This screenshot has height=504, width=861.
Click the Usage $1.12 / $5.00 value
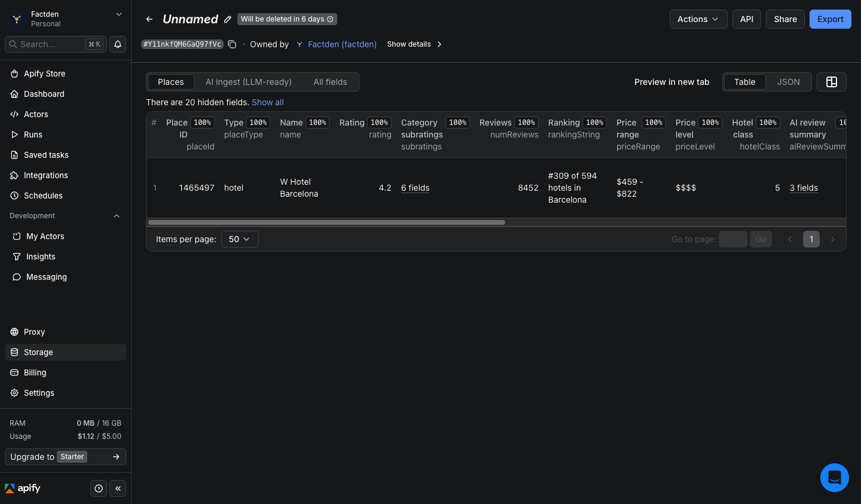(99, 436)
